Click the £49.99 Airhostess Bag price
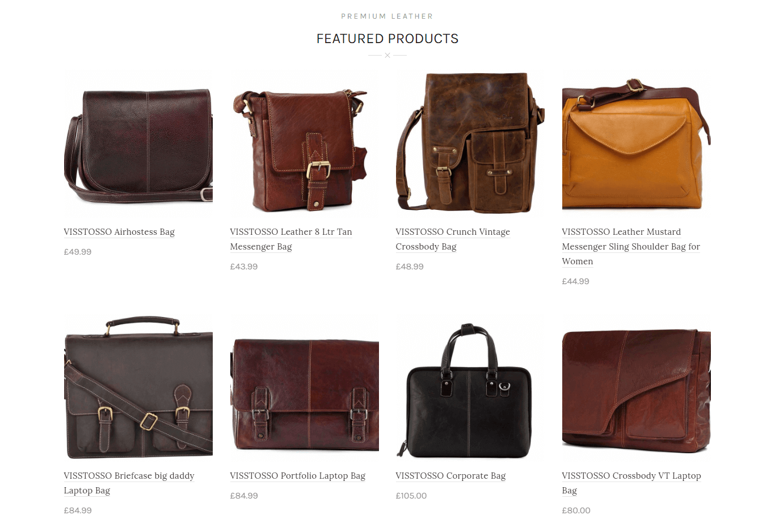The image size is (775, 532). tap(78, 252)
